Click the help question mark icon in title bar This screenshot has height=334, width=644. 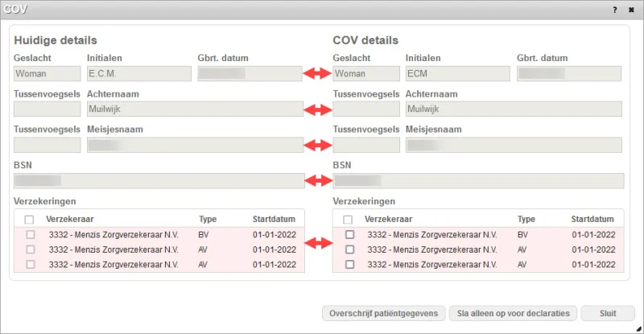click(x=614, y=9)
